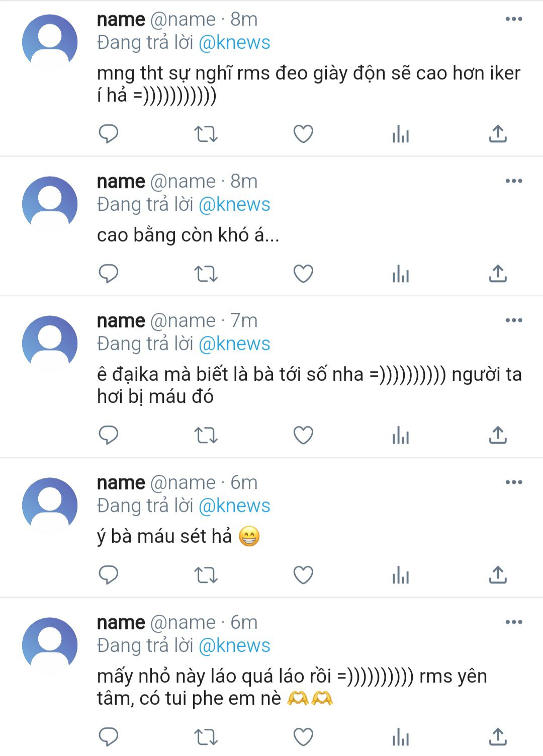Open more options for 'giày độn' tweet
The image size is (543, 756).
pos(513,19)
